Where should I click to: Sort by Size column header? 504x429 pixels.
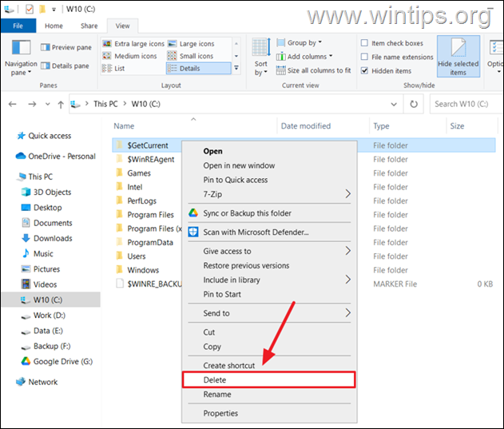click(471, 126)
